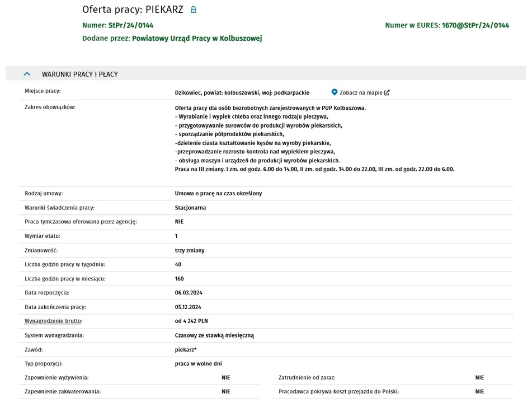Click workplace Dzikowiec, powiat: kolbuszowski value
The height and width of the screenshot is (403, 532).
[242, 93]
